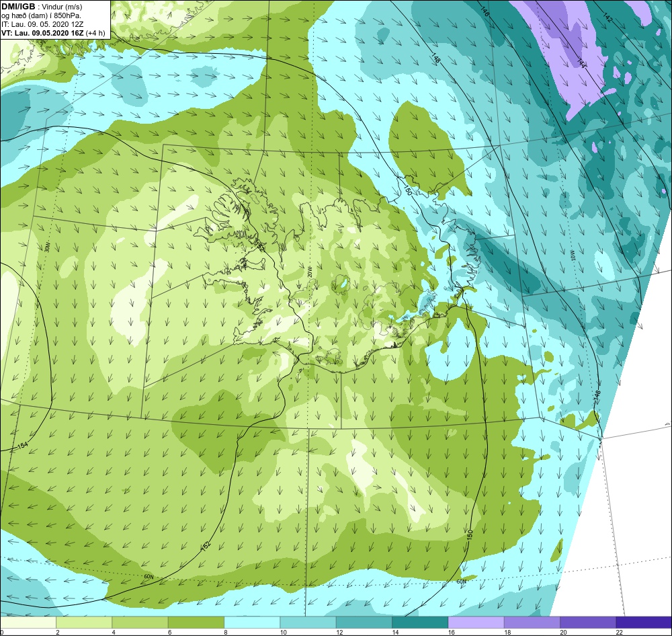Viewport: 672px width, 636px height.
Task: Click the 148 contour label near the top
Action: (x=436, y=58)
